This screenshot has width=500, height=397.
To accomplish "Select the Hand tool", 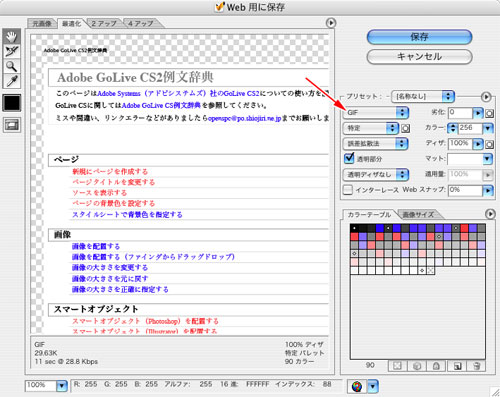I will click(x=12, y=36).
